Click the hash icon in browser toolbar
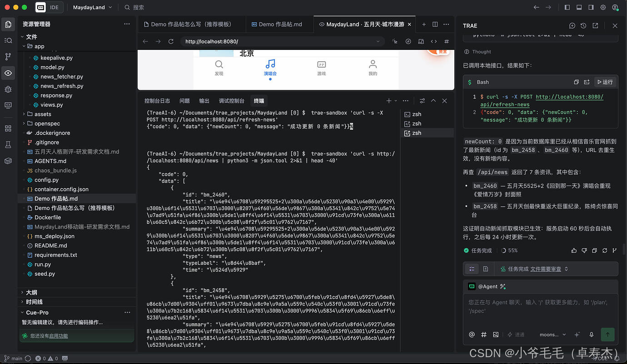This screenshot has width=627, height=364. (x=447, y=41)
